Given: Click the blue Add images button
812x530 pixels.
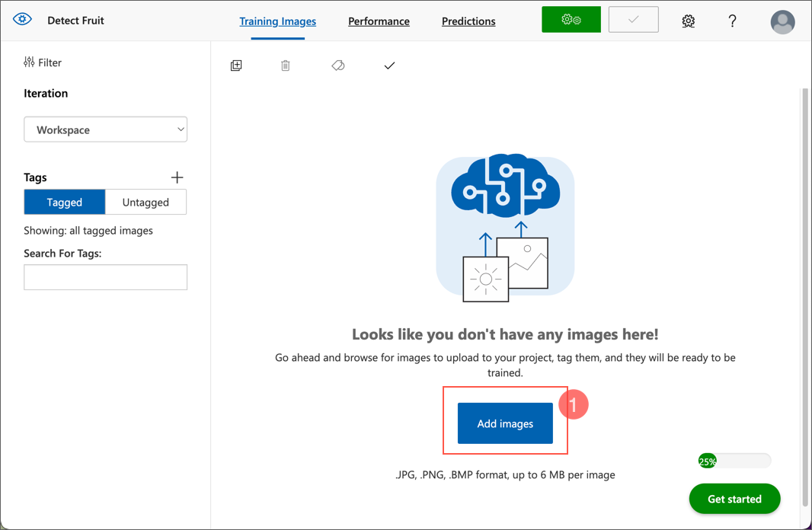Looking at the screenshot, I should [505, 423].
